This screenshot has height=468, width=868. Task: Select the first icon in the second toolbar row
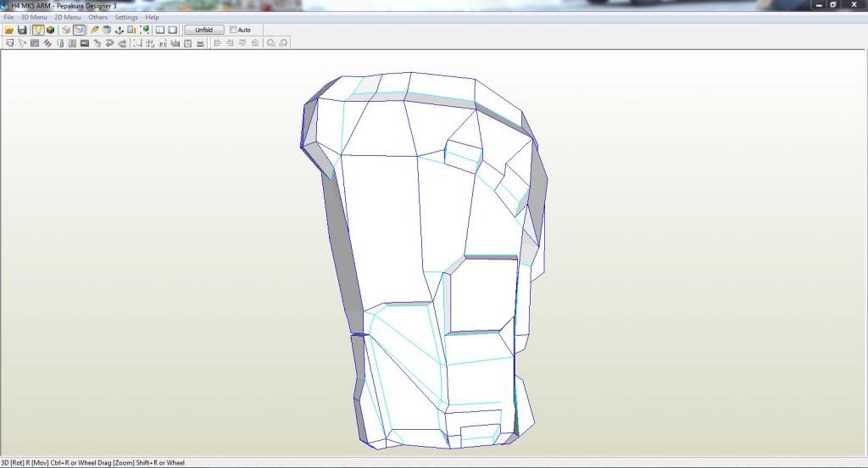[x=9, y=43]
